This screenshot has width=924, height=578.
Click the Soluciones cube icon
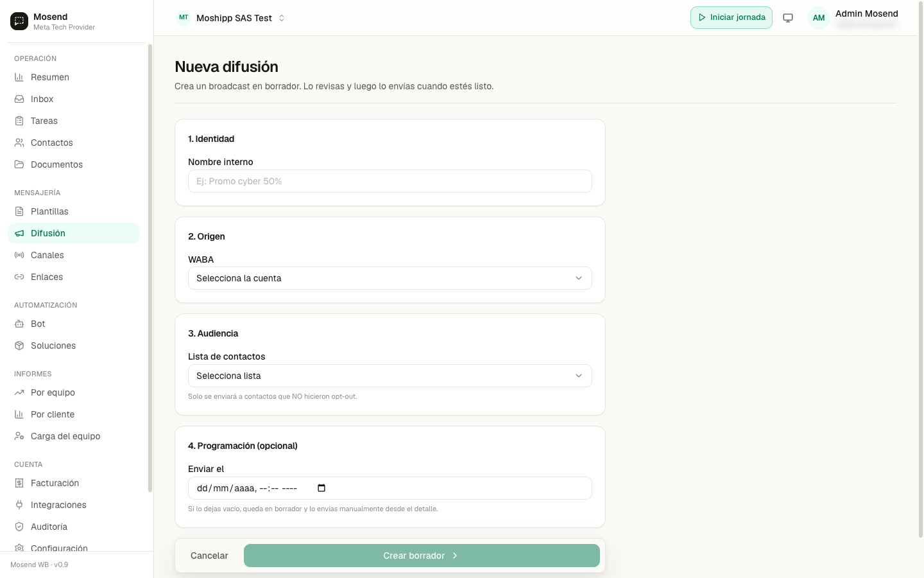point(19,346)
